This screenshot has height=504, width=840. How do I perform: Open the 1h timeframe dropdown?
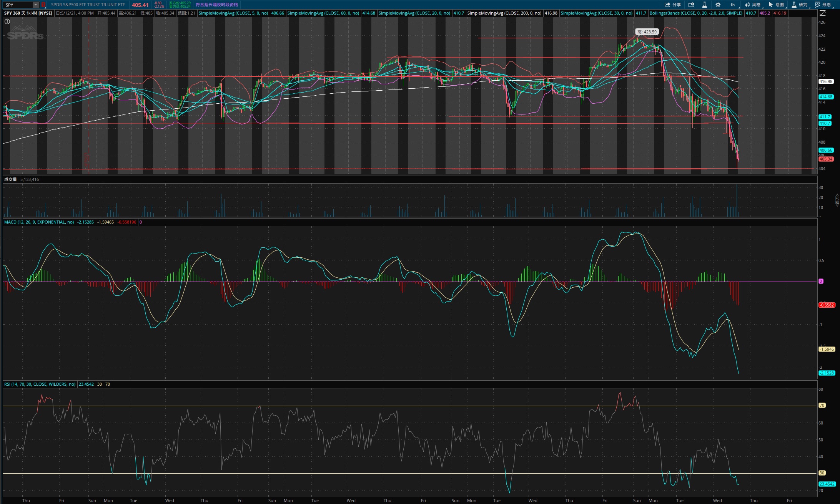734,5
